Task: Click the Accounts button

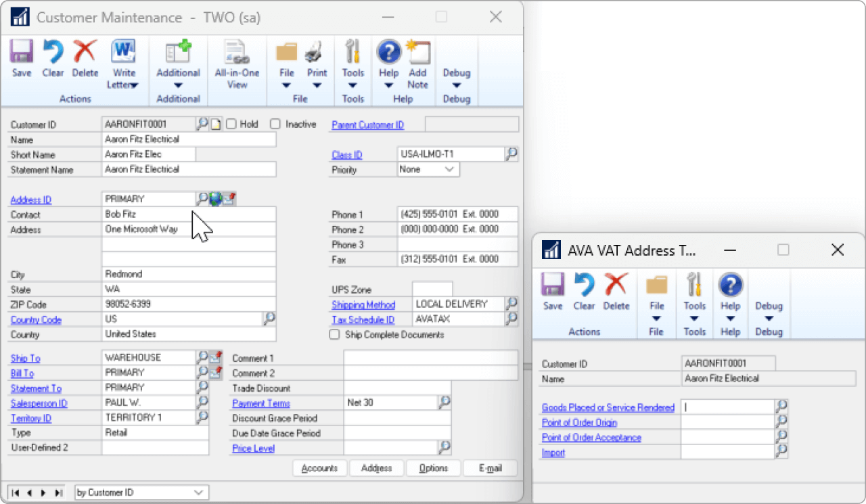Action: (319, 467)
